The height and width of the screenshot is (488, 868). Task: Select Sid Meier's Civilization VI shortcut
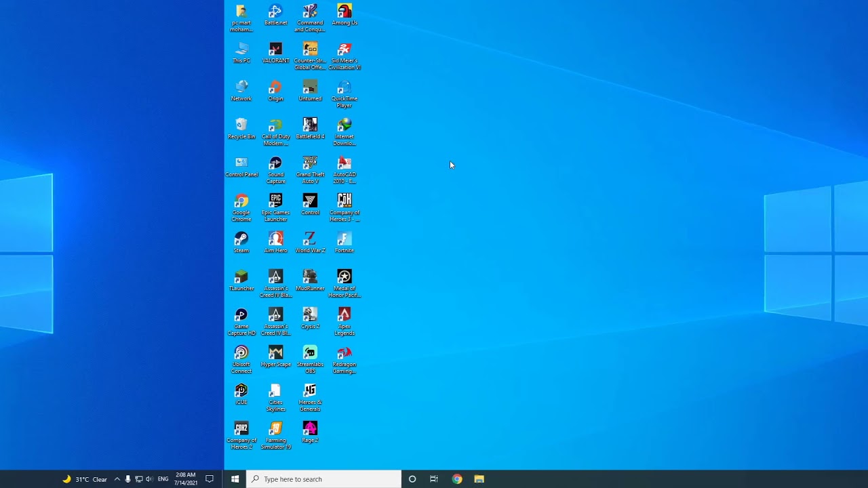[x=344, y=56]
